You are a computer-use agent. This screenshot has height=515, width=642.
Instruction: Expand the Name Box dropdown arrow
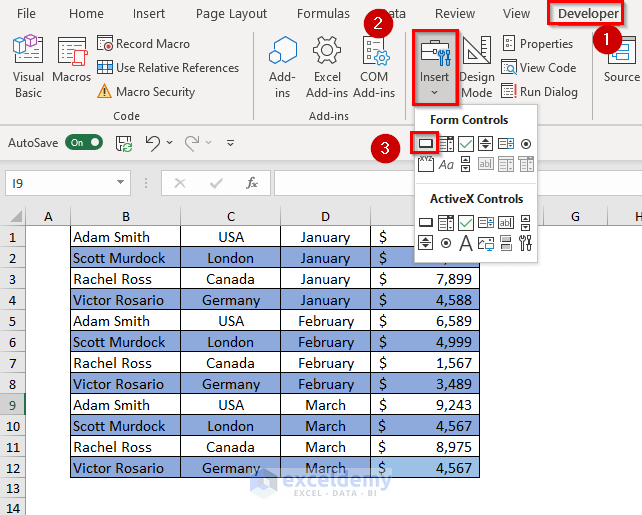120,182
